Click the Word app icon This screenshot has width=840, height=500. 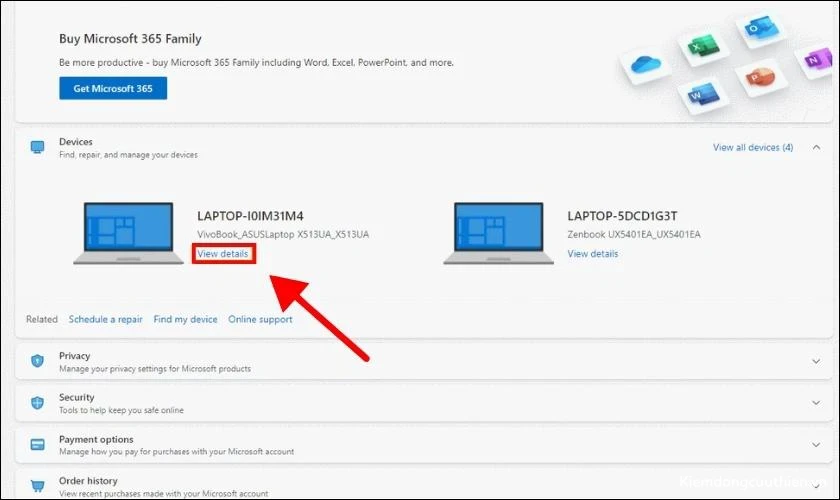click(703, 93)
